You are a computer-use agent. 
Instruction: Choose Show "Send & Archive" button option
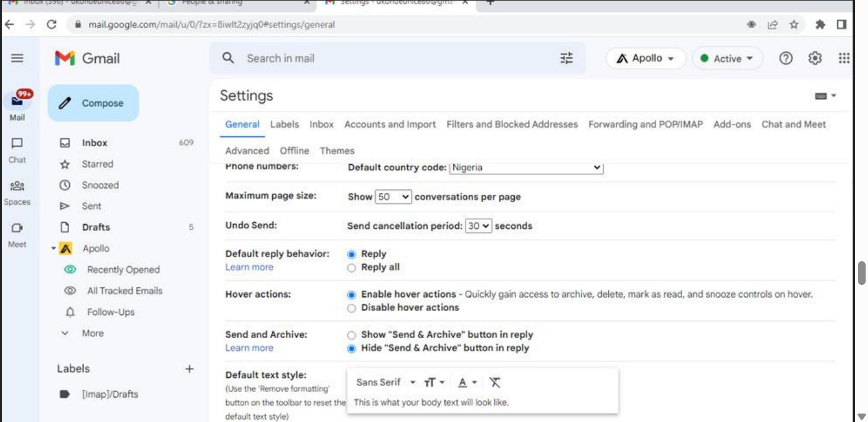point(351,335)
